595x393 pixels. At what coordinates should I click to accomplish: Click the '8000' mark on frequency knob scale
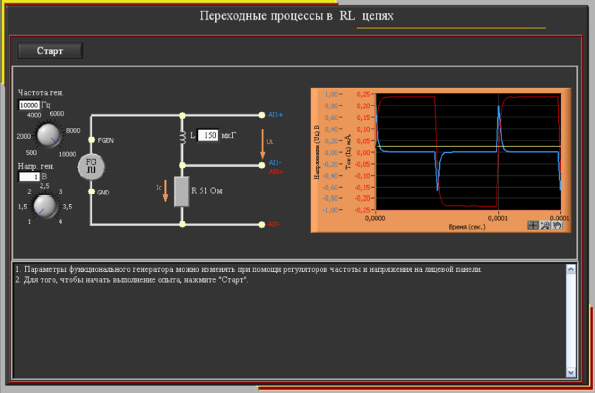73,130
